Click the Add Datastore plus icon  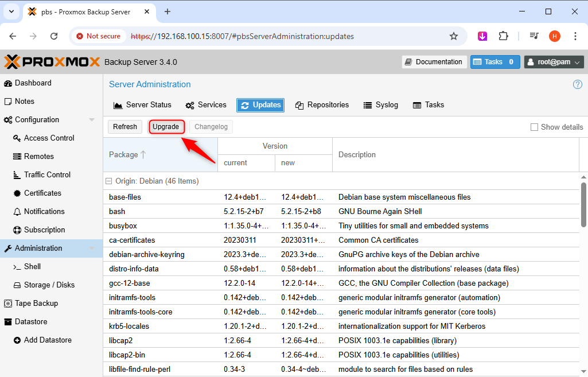(x=17, y=340)
